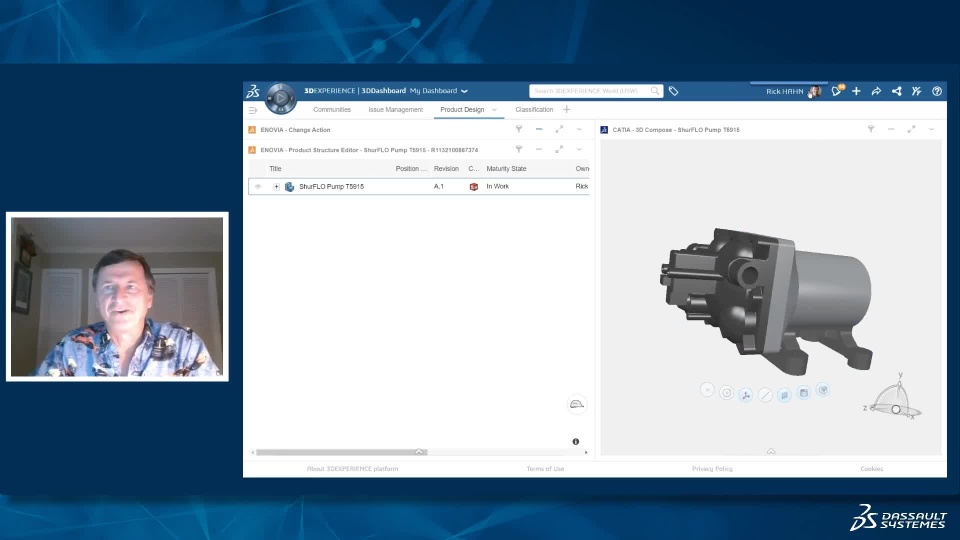Switch to the Classification tab
The width and height of the screenshot is (960, 540).
(x=534, y=110)
